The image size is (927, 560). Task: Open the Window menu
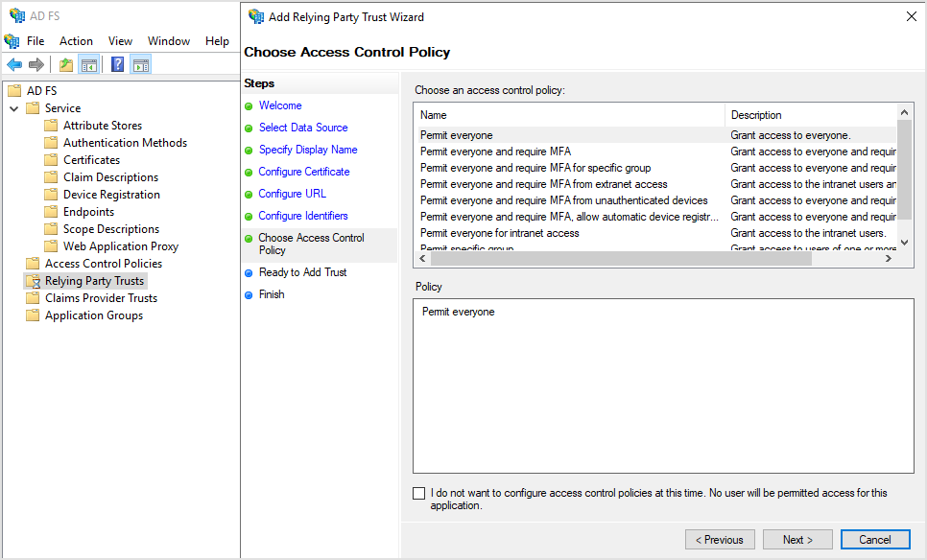tap(169, 41)
